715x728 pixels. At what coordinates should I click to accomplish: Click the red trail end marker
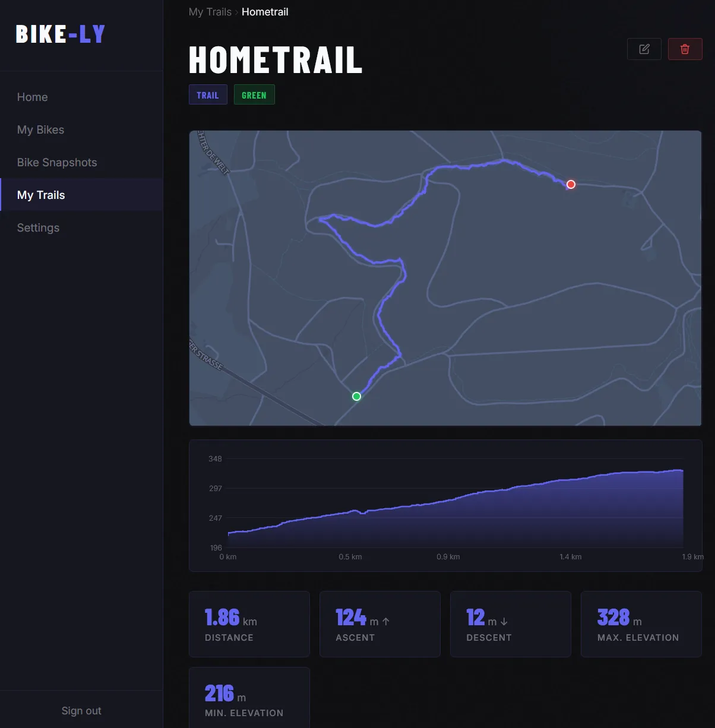pos(570,185)
